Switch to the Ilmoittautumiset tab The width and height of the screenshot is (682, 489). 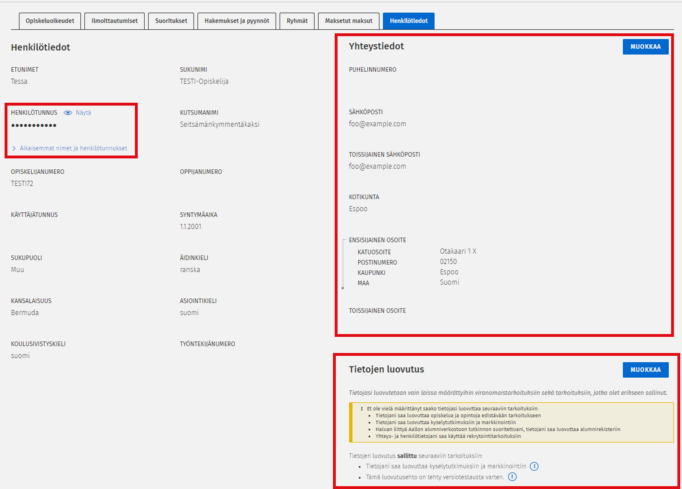pyautogui.click(x=115, y=19)
